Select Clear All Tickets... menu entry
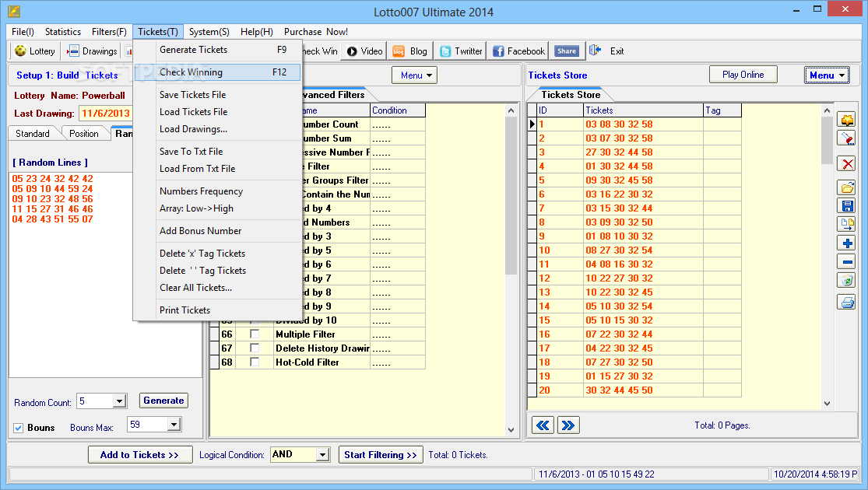This screenshot has width=868, height=490. (x=218, y=288)
